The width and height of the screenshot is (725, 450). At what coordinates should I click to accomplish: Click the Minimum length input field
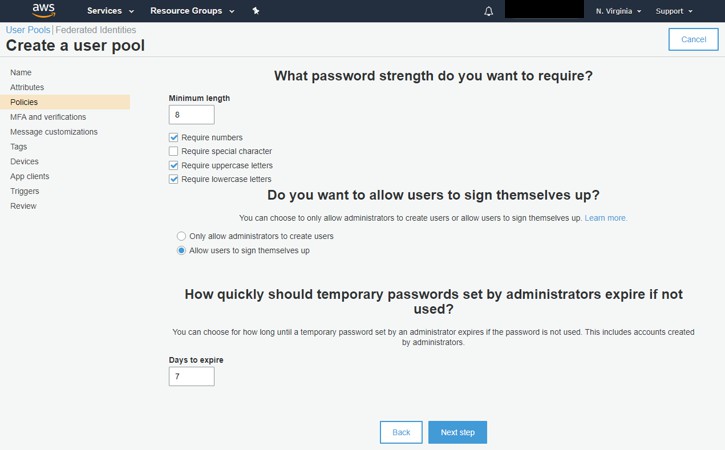[x=191, y=115]
